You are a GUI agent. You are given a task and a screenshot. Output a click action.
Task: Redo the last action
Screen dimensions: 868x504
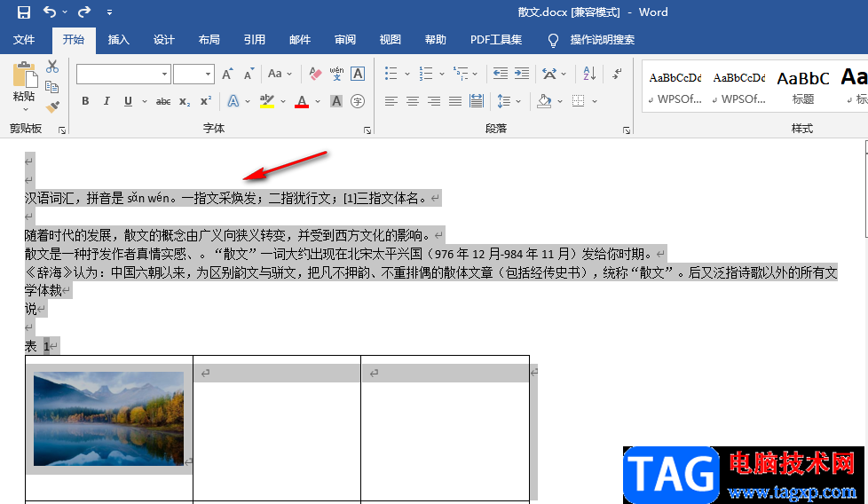click(x=84, y=12)
